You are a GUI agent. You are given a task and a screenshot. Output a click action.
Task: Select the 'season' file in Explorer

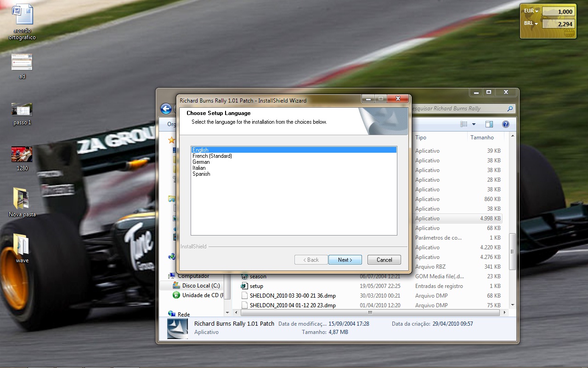coord(258,276)
